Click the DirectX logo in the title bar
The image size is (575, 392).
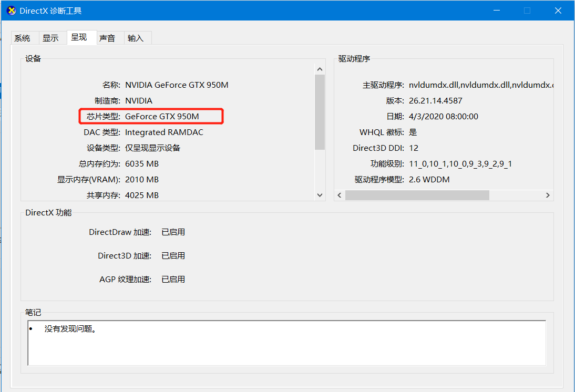coord(11,10)
